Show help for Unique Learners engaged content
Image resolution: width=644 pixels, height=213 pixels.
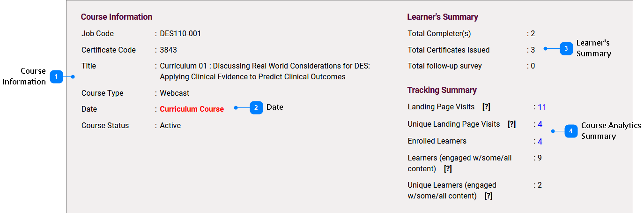(x=489, y=196)
